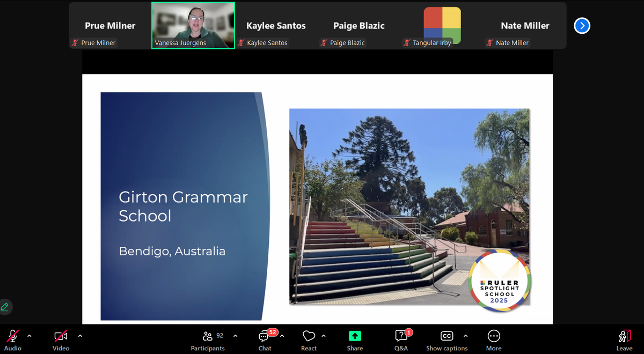Screen dimensions: 644x354
Task: Click the 92 participants count
Action: [219, 336]
